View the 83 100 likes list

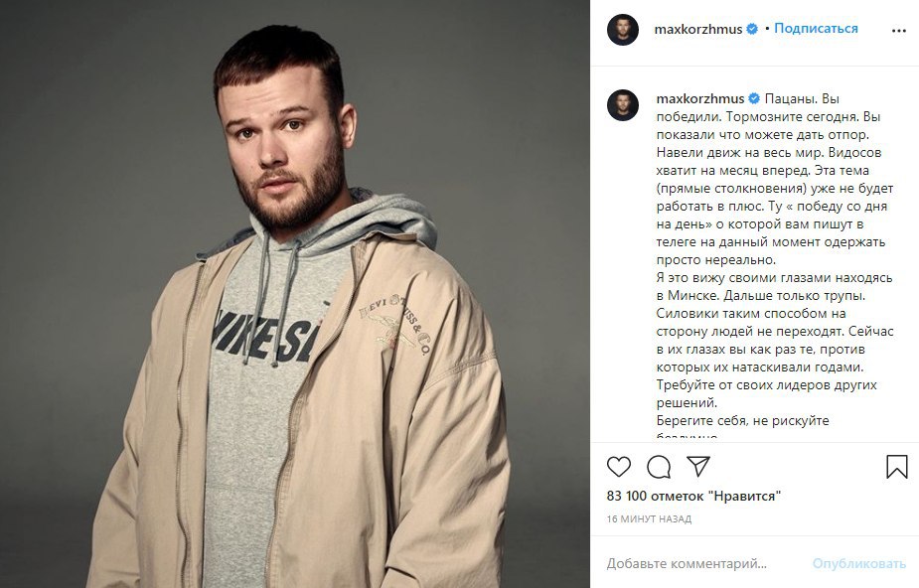(693, 496)
